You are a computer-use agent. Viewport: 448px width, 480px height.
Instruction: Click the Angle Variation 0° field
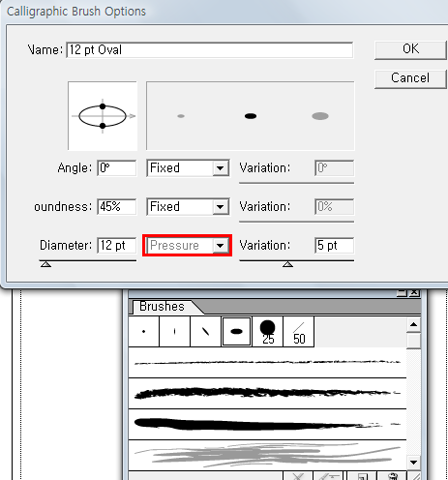click(x=335, y=168)
